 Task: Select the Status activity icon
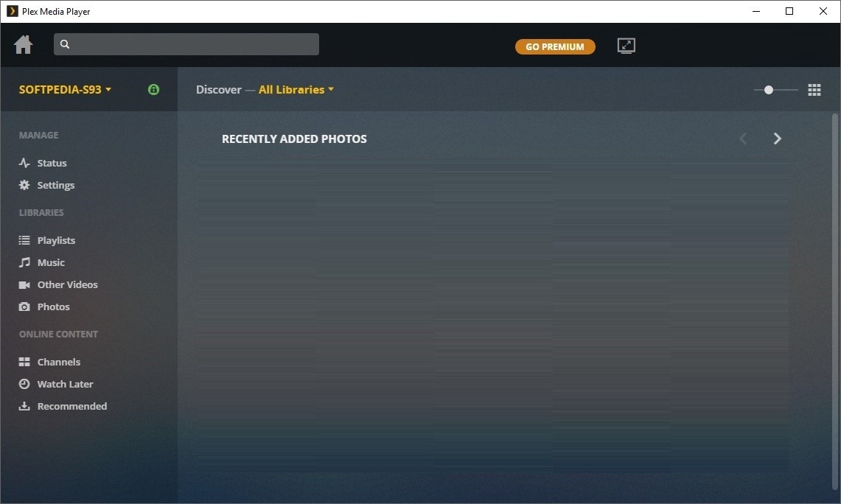click(24, 162)
